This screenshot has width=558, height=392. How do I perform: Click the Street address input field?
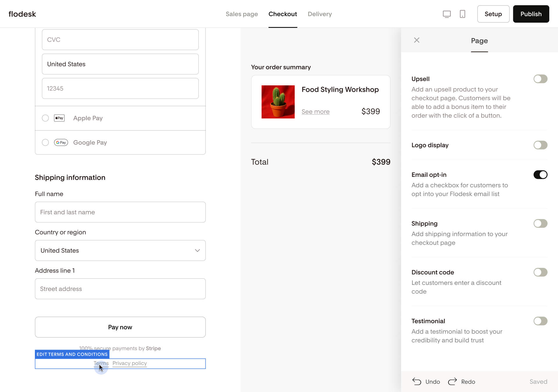click(x=120, y=289)
